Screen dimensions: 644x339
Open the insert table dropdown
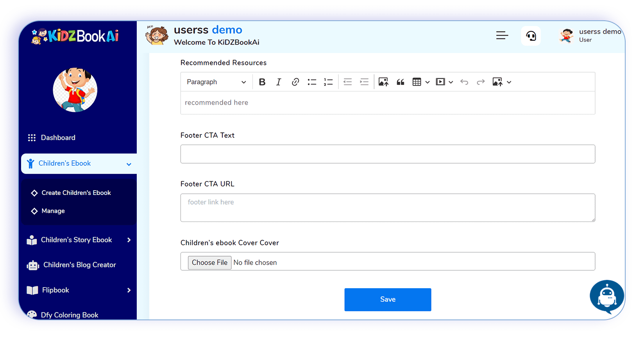click(x=421, y=82)
